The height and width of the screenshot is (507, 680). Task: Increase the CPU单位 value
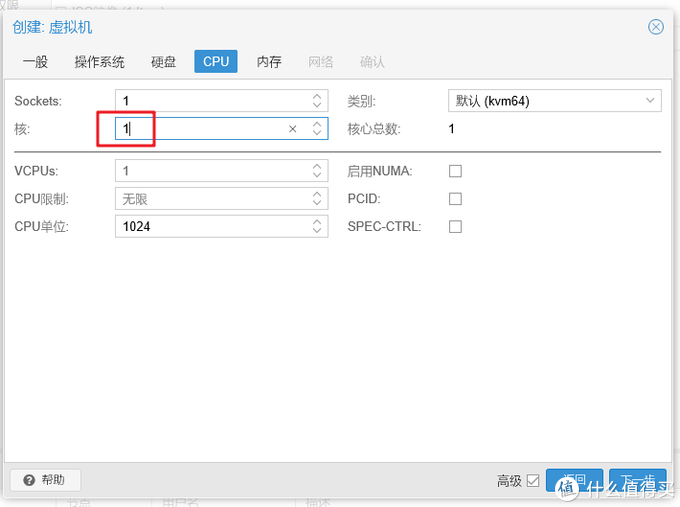click(x=317, y=222)
